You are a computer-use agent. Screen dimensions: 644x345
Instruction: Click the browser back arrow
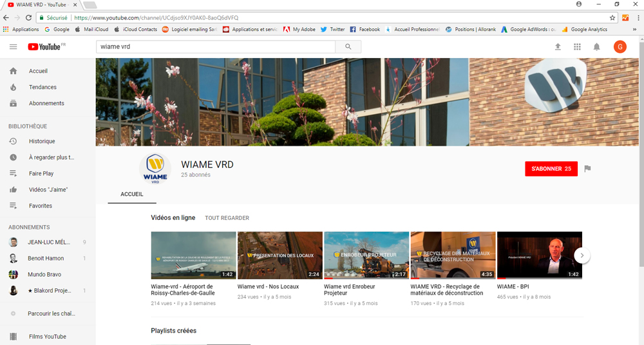tap(6, 17)
